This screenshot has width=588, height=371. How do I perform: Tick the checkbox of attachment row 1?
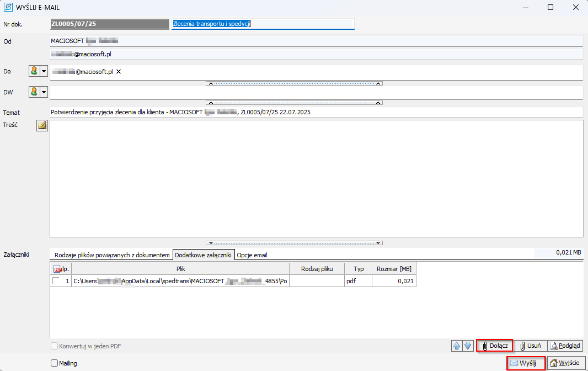coord(56,281)
